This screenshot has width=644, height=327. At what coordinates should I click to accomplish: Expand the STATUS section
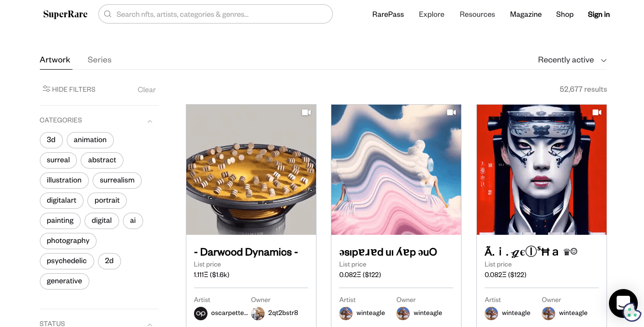coord(149,324)
